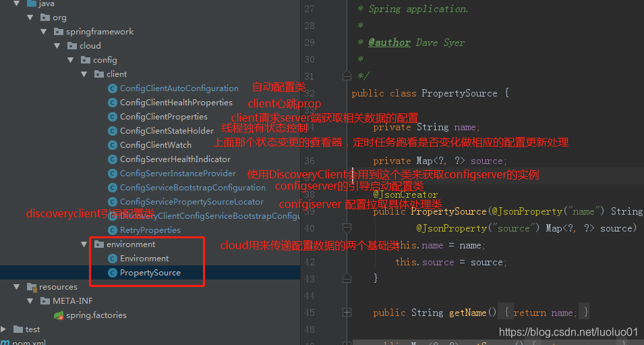Collapse the META-INF folder arrow
The height and width of the screenshot is (345, 644).
(30, 301)
